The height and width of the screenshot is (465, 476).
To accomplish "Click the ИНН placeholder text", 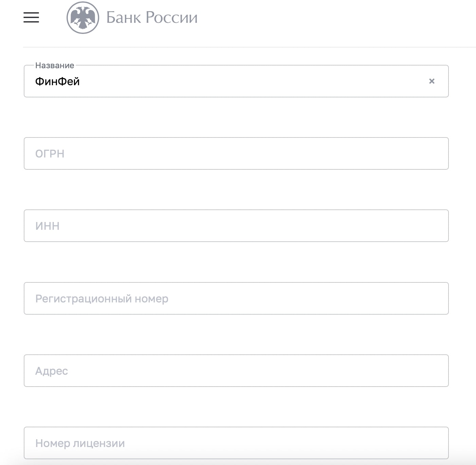I will pyautogui.click(x=48, y=226).
